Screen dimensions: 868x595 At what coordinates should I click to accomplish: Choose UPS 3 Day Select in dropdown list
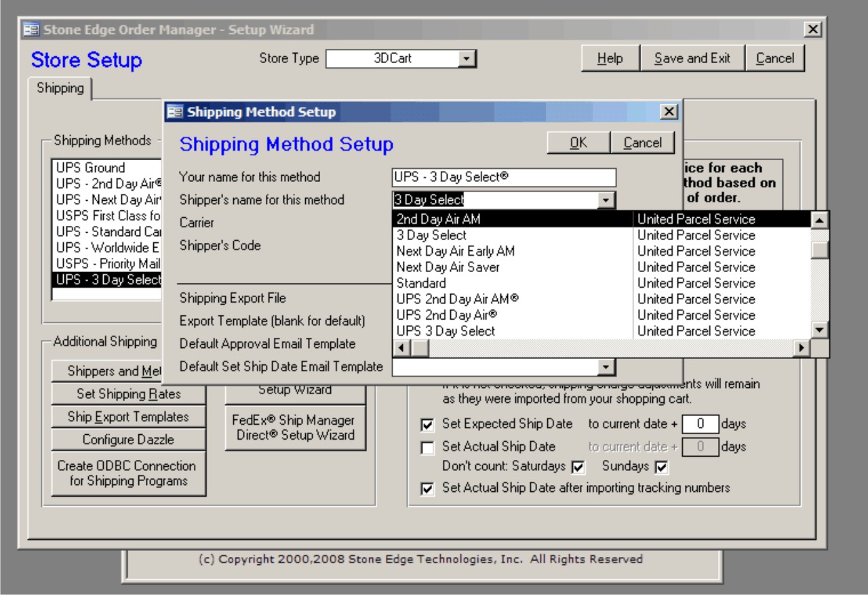point(446,331)
